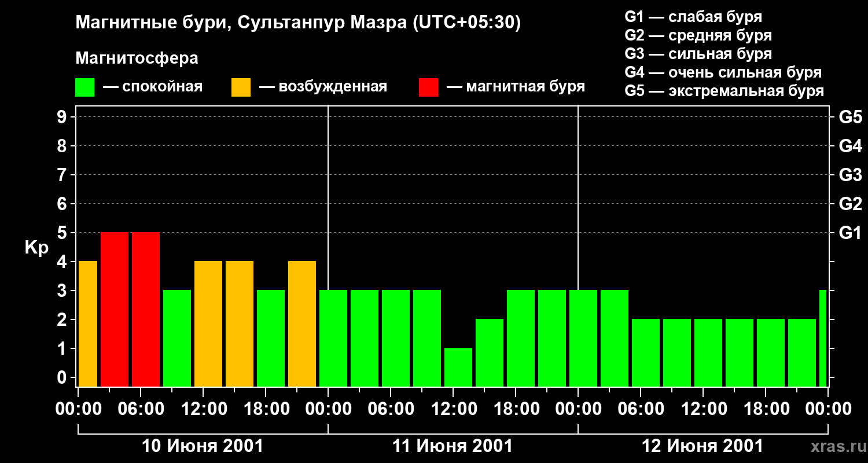Click the 'G2' label on the right axis
868x463 pixels.
[x=850, y=204]
